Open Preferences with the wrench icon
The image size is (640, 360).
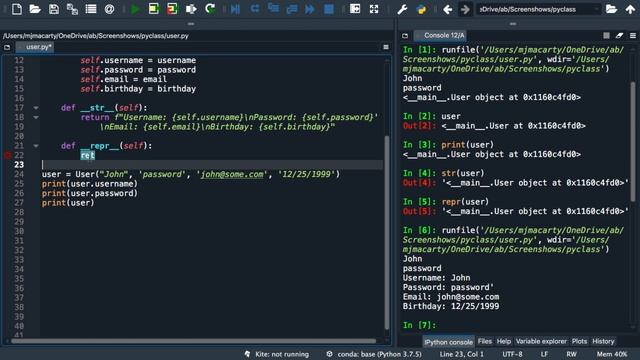point(402,9)
